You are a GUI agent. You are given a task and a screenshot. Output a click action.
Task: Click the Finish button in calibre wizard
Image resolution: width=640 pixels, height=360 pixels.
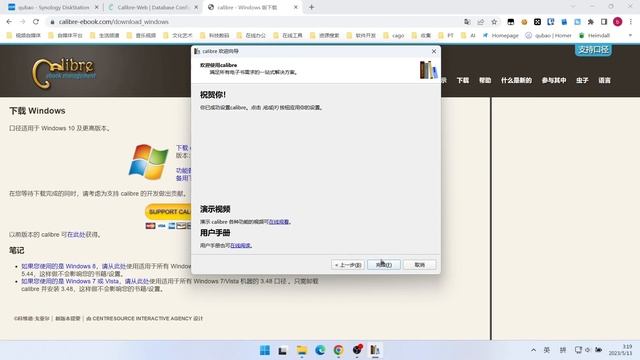[384, 265]
